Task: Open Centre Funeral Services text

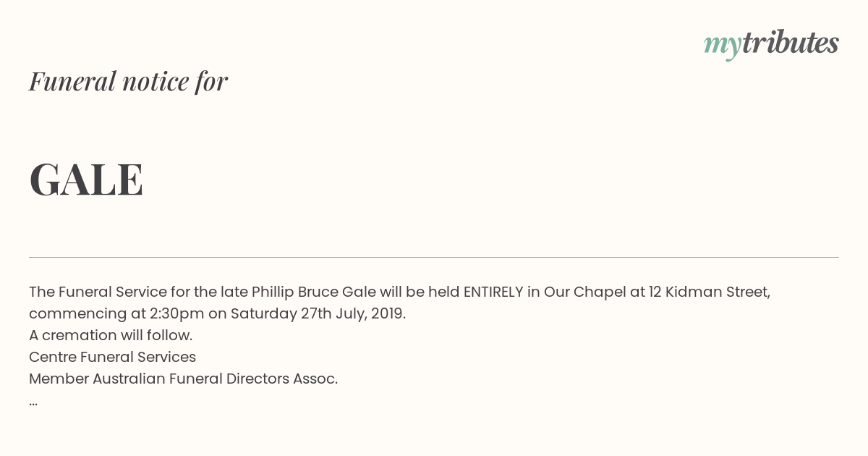Action: pyautogui.click(x=112, y=357)
